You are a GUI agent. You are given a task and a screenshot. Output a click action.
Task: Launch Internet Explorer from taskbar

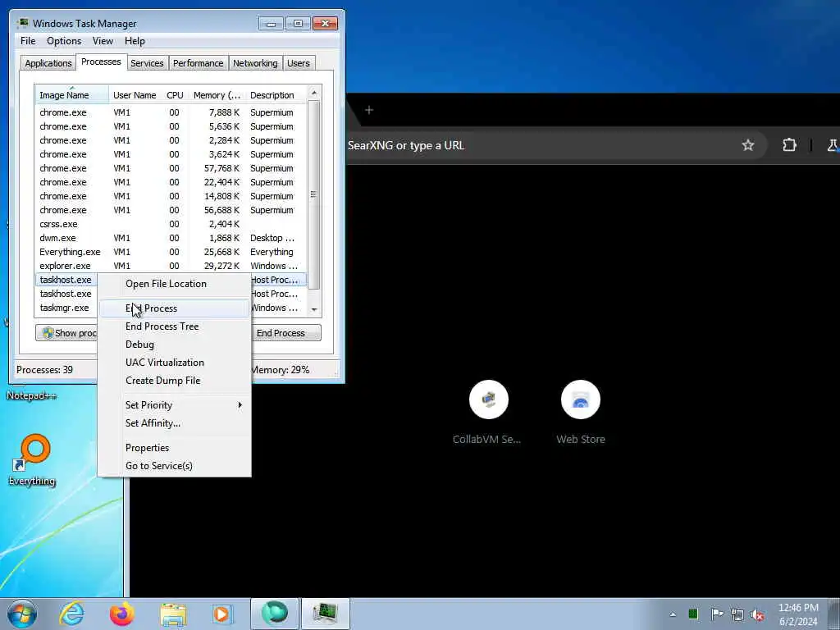(71, 614)
